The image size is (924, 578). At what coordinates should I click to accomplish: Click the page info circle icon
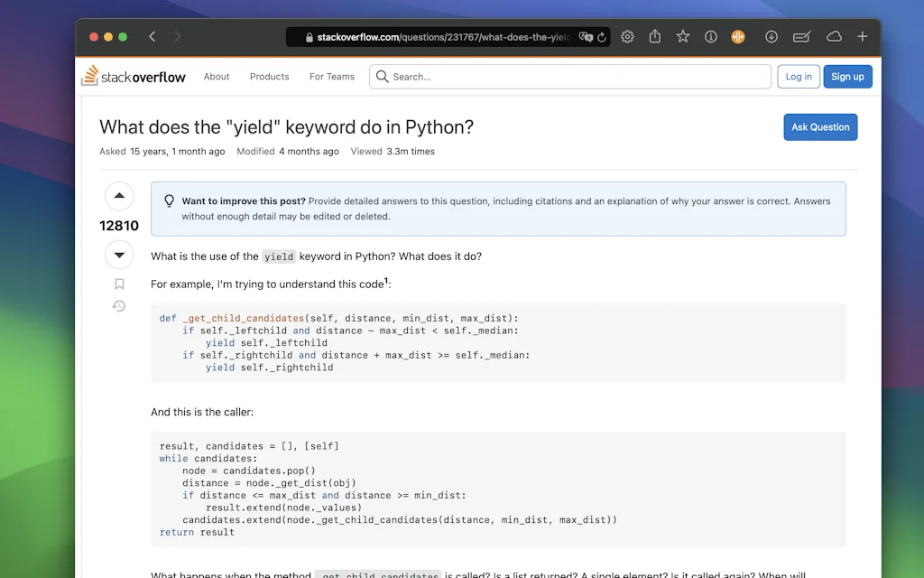(710, 37)
